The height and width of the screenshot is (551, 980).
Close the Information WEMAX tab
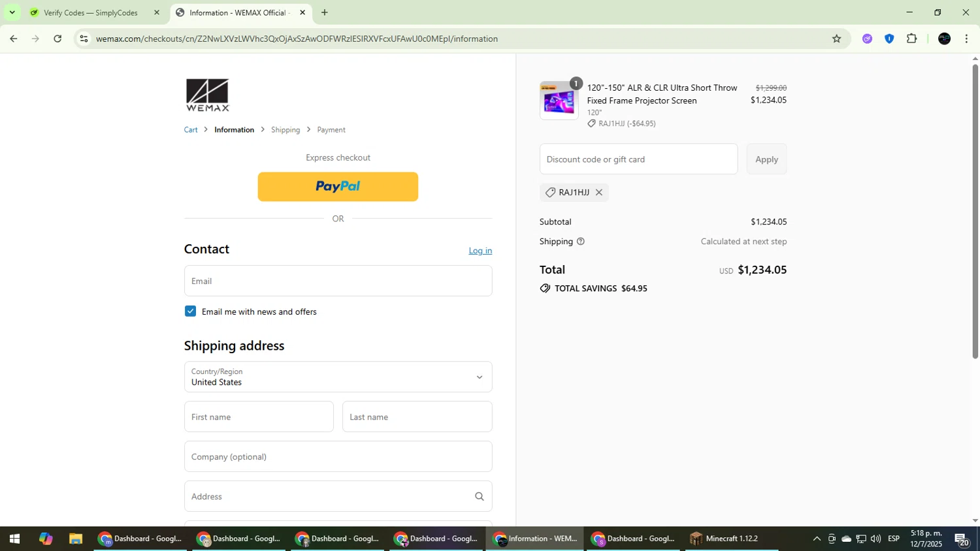(302, 12)
